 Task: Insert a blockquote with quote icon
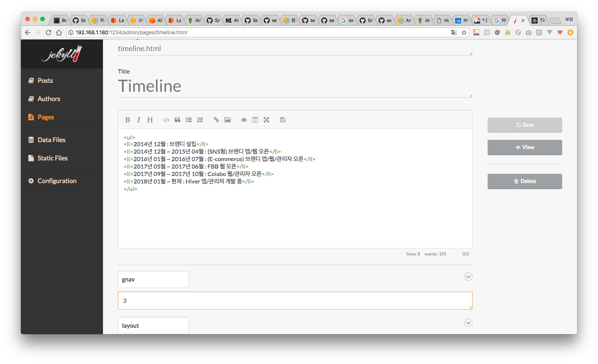178,120
